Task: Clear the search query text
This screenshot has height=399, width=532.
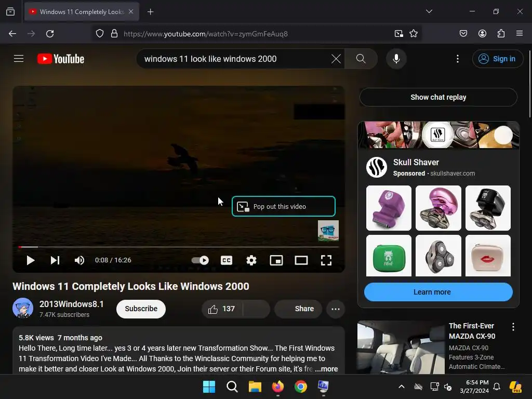Action: coord(336,59)
